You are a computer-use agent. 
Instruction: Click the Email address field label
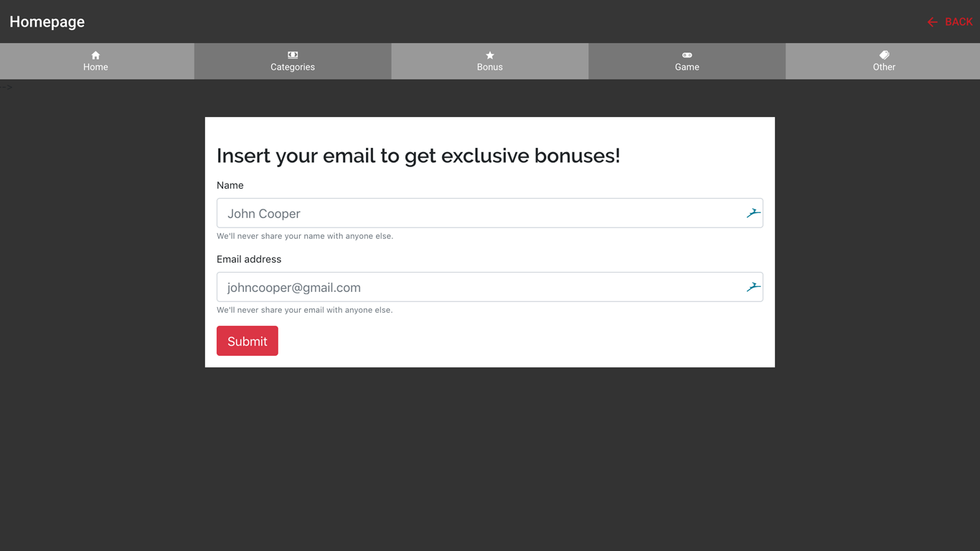[249, 259]
